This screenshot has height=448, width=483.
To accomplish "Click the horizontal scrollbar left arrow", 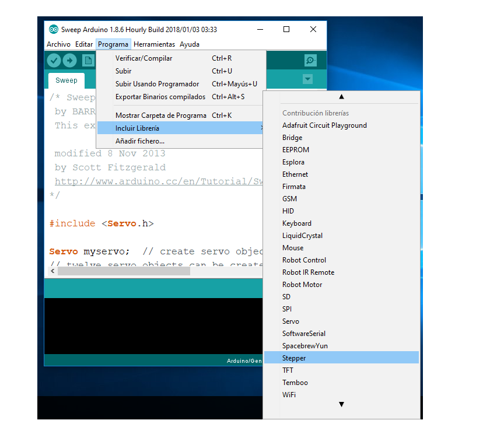I will pyautogui.click(x=52, y=271).
